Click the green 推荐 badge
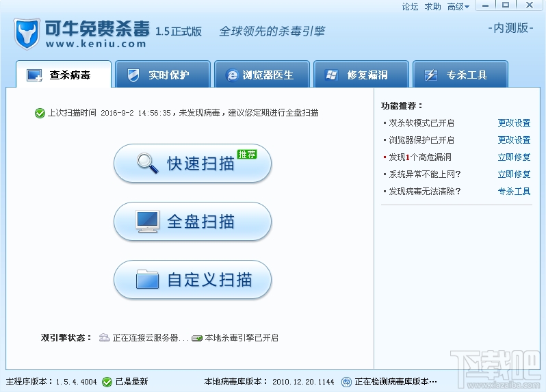Viewport: 546px width, 392px height. pos(247,154)
